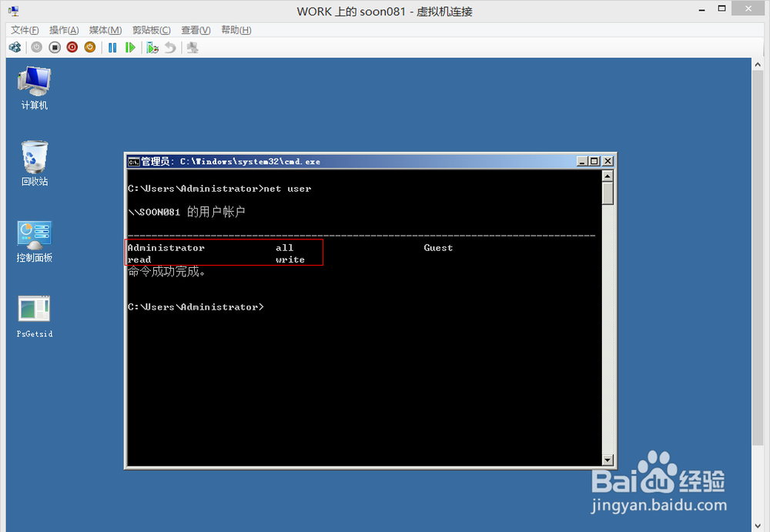The height and width of the screenshot is (532, 770).
Task: Open the 操作(A) menu
Action: coord(64,30)
